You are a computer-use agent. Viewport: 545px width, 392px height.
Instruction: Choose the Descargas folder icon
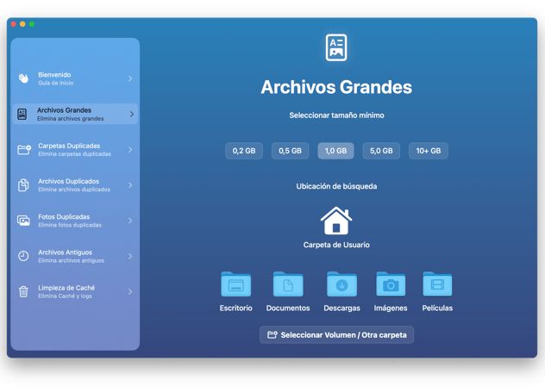pyautogui.click(x=341, y=284)
